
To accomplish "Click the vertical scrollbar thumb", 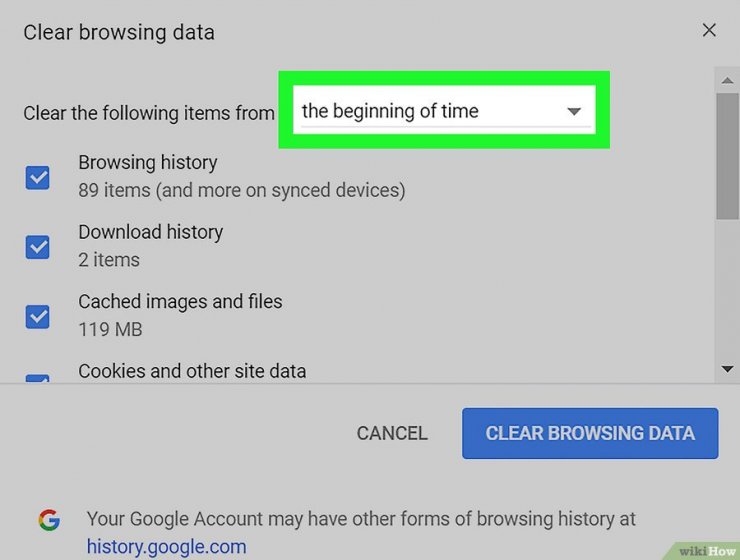I will point(727,156).
